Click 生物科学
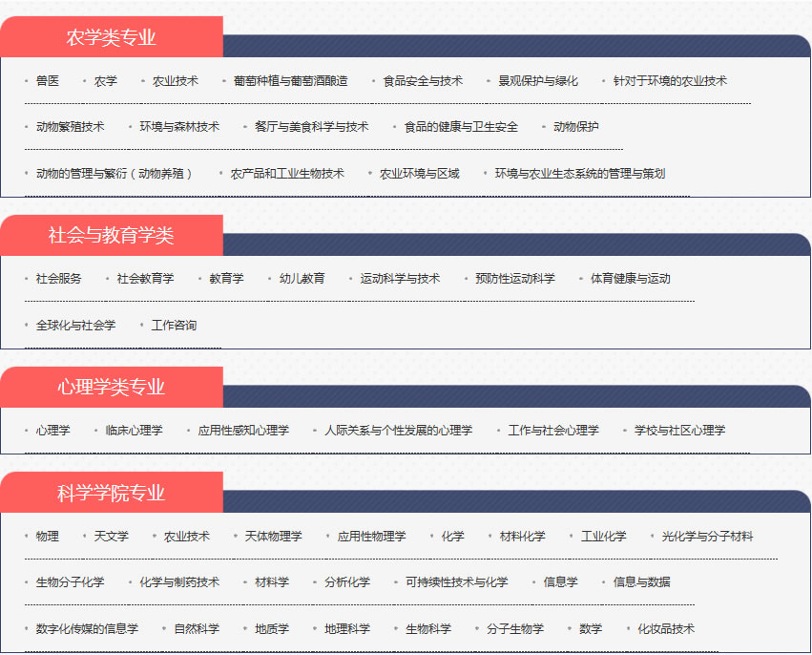Viewport: 812px width, 655px height. point(428,629)
